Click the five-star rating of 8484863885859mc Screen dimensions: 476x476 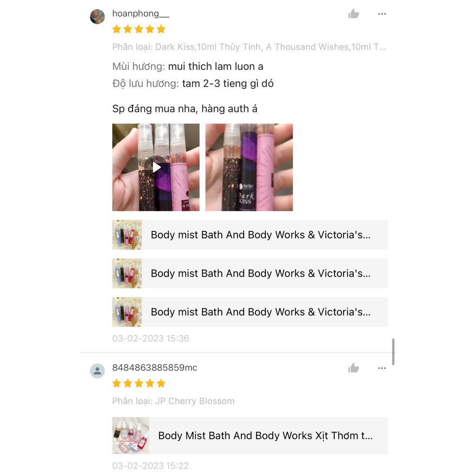pyautogui.click(x=139, y=383)
